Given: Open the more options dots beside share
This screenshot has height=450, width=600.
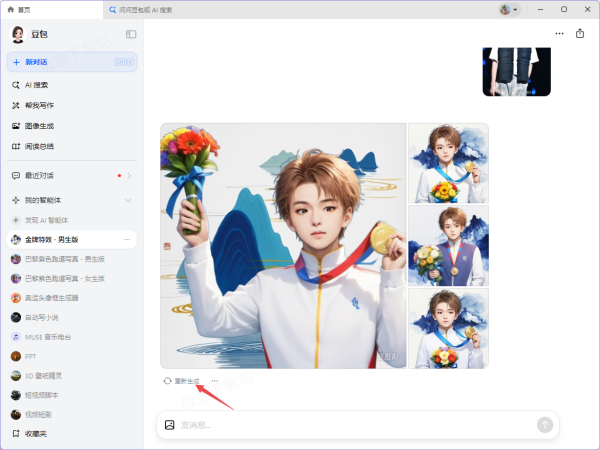Looking at the screenshot, I should pyautogui.click(x=559, y=33).
